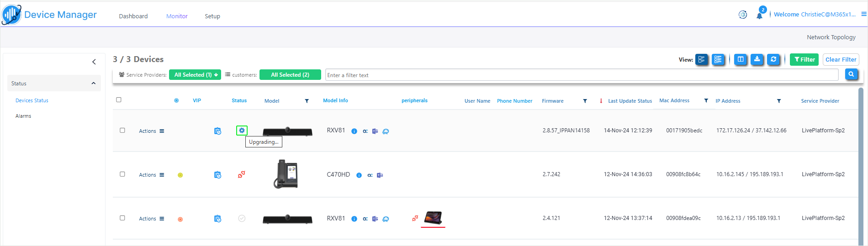
Task: Collapse the Status sidebar section
Action: 93,83
